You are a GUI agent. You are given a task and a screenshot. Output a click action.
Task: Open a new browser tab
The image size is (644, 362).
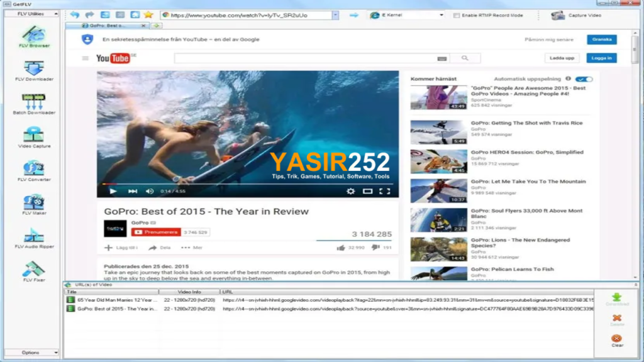pyautogui.click(x=157, y=25)
